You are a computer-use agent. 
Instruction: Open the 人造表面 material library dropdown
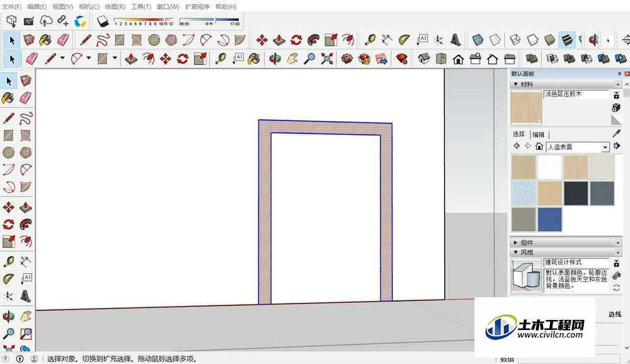tap(605, 147)
